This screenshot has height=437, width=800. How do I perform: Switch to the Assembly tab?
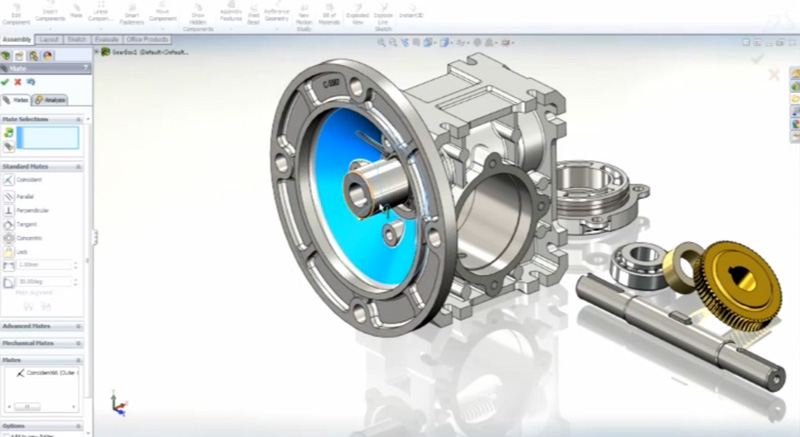point(17,40)
